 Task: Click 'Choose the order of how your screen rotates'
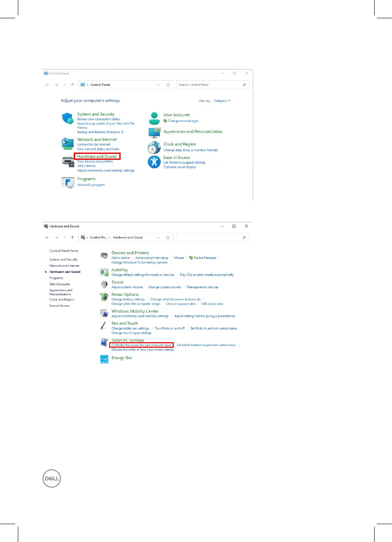click(x=143, y=349)
